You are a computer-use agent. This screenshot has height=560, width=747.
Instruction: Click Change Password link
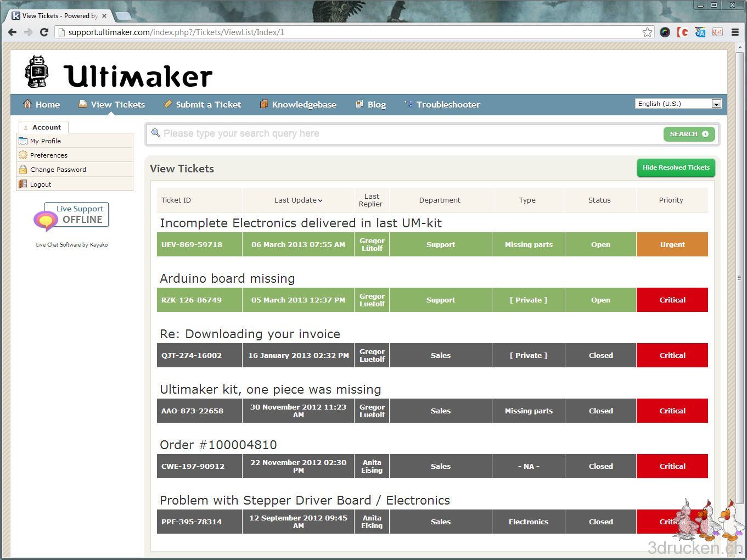(x=58, y=170)
